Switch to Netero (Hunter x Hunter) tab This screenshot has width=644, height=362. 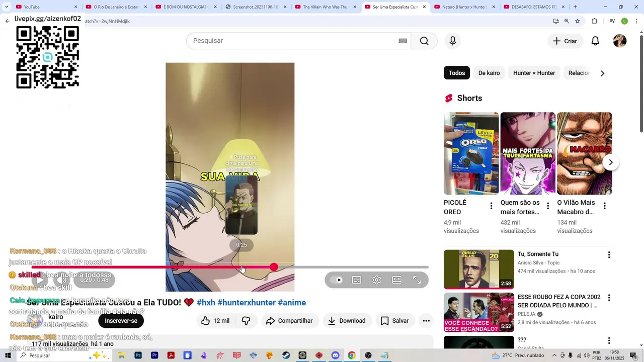[465, 7]
